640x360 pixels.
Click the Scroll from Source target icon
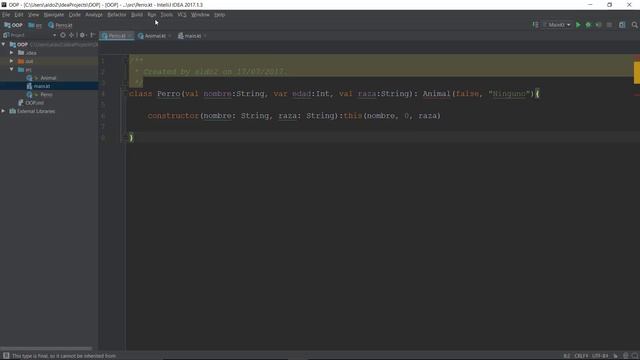click(x=63, y=35)
